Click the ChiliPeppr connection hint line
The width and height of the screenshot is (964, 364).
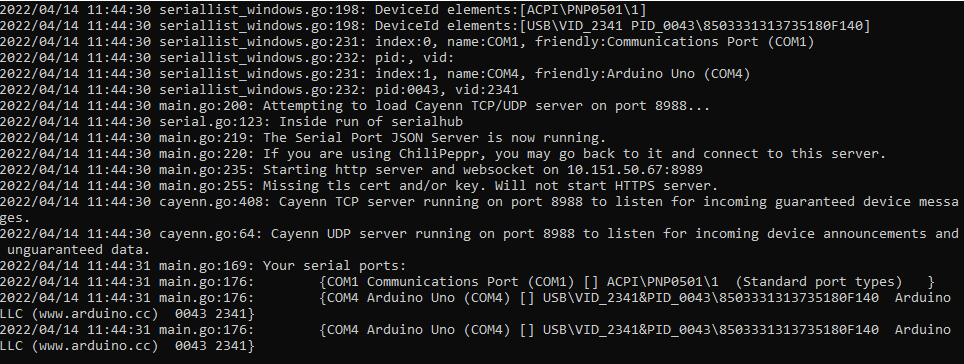[x=443, y=154]
